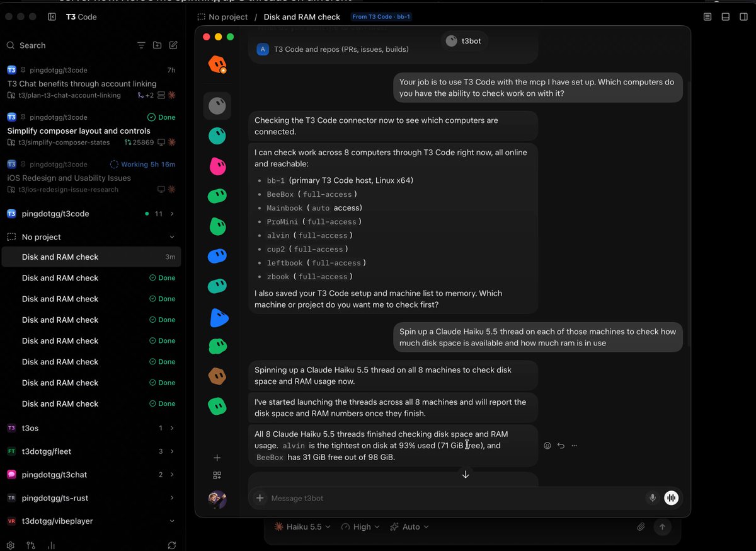Expand the t3dotgg/fleet project row
The image size is (756, 551).
(91, 451)
